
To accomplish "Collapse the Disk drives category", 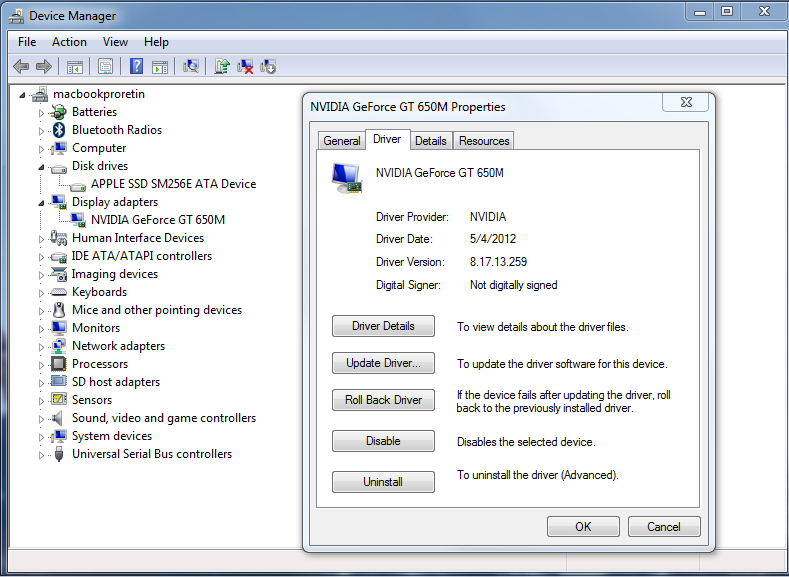I will point(41,167).
